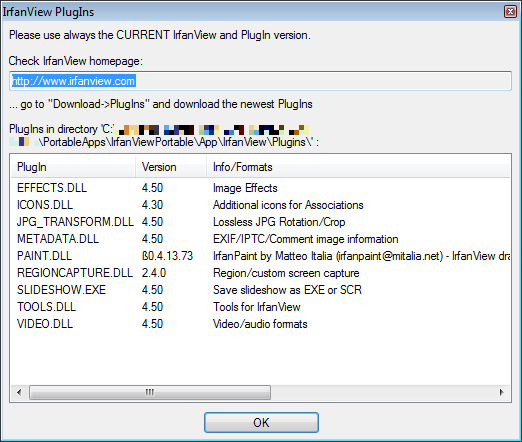Click 'Region/custom screen capture' text
The image size is (522, 442).
(286, 273)
